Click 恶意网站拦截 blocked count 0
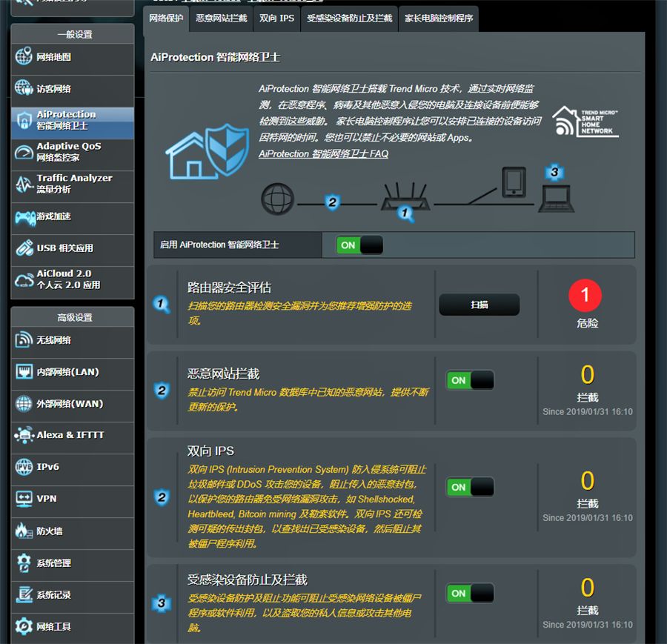The width and height of the screenshot is (667, 644). (x=588, y=375)
